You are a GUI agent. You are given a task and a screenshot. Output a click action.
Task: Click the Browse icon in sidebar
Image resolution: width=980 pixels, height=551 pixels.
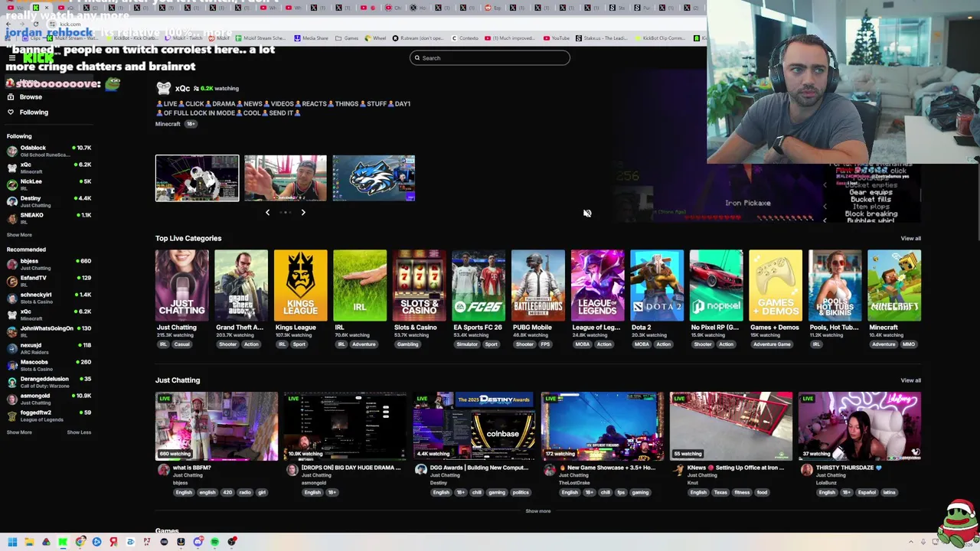coord(11,97)
